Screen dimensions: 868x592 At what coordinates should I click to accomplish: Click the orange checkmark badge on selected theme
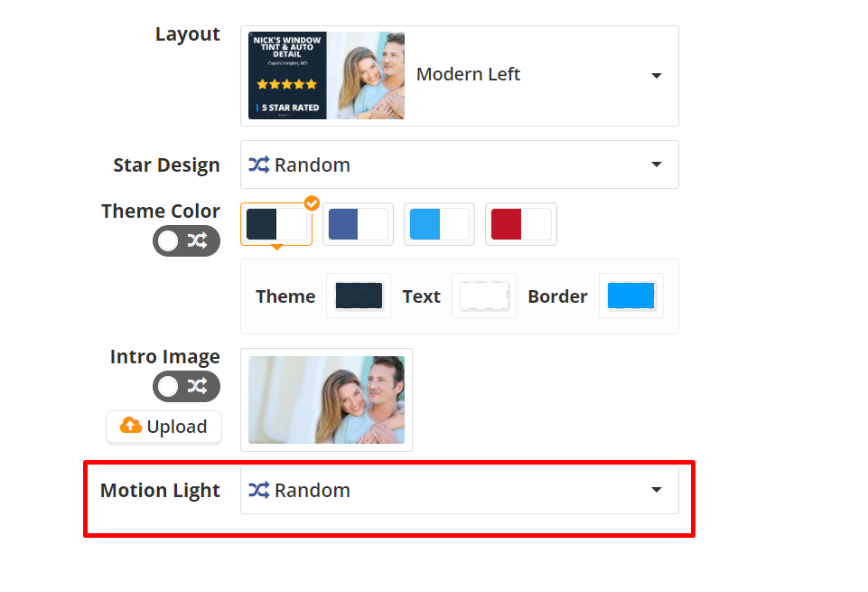tap(312, 203)
